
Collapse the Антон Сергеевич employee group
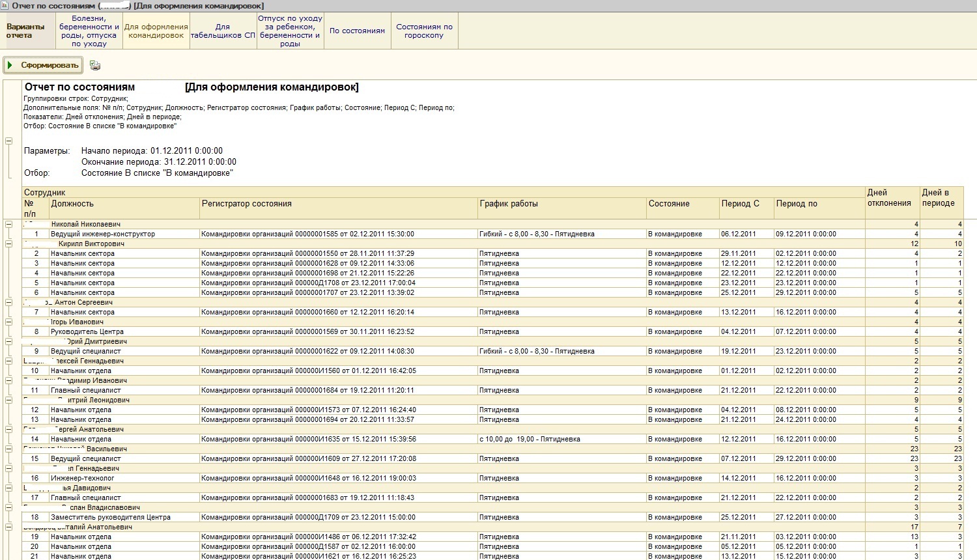coord(9,302)
